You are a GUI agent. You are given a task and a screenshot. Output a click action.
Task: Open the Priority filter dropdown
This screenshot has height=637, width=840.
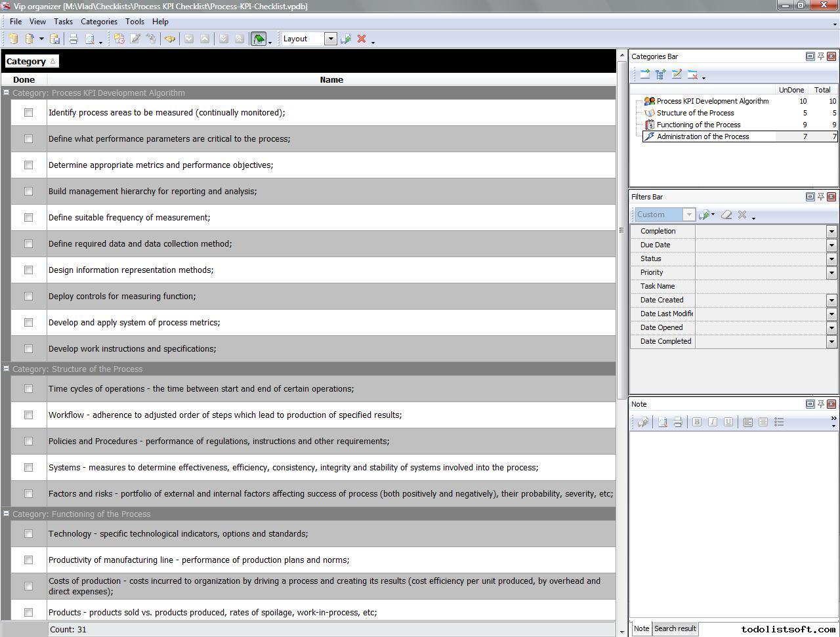pyautogui.click(x=831, y=273)
